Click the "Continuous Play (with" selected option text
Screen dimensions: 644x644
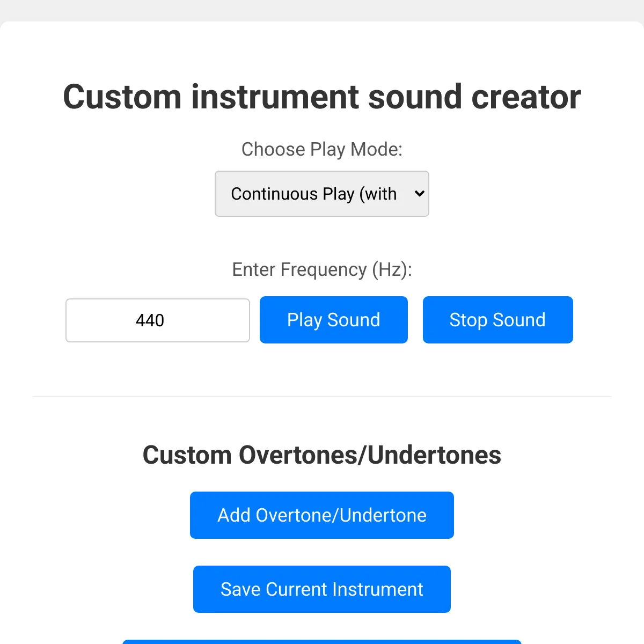click(x=313, y=194)
